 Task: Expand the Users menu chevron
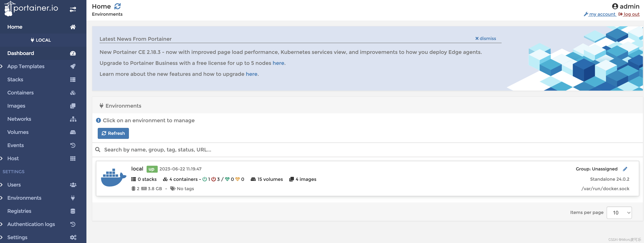[x=1, y=185]
